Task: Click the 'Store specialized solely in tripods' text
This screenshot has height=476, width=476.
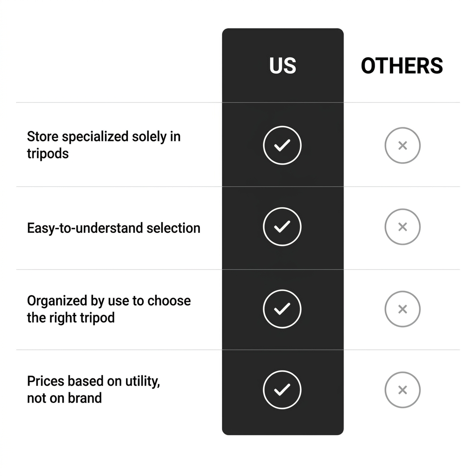Action: pyautogui.click(x=104, y=145)
